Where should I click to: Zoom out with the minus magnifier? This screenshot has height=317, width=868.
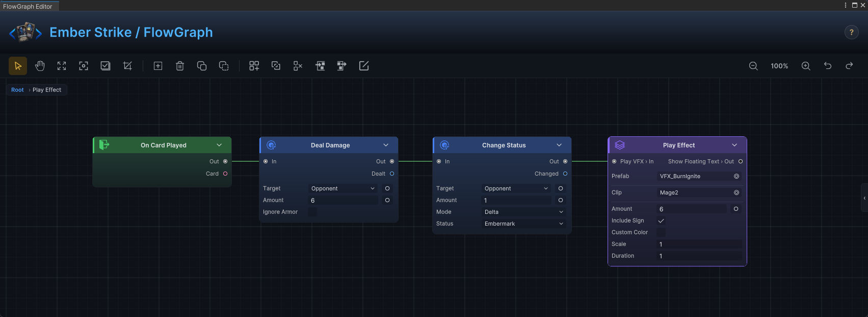tap(753, 66)
